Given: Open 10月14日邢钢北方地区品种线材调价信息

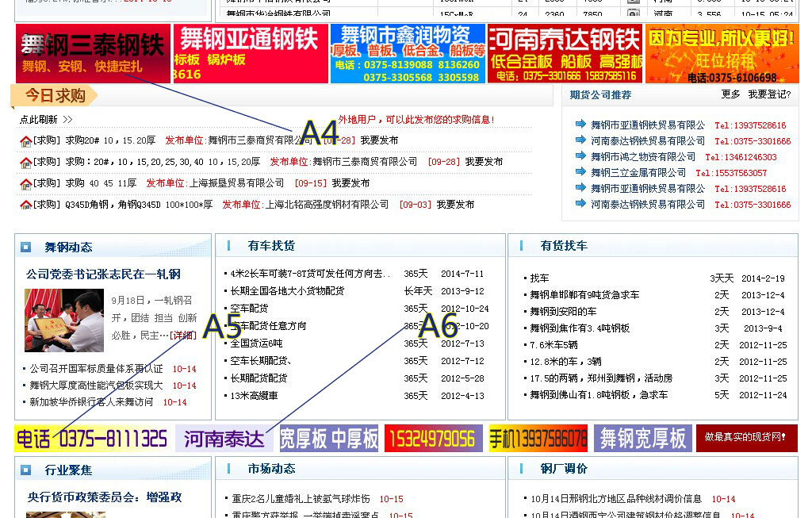Looking at the screenshot, I should [x=616, y=499].
